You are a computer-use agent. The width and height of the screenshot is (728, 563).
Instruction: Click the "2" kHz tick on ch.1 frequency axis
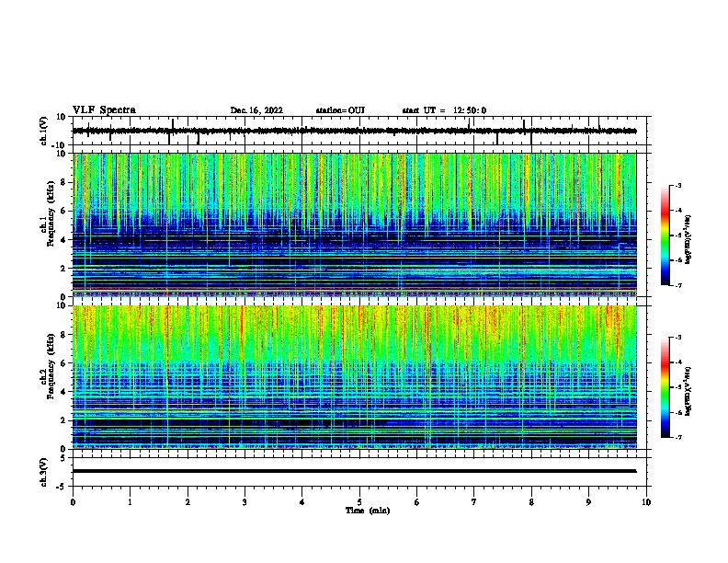pos(64,269)
